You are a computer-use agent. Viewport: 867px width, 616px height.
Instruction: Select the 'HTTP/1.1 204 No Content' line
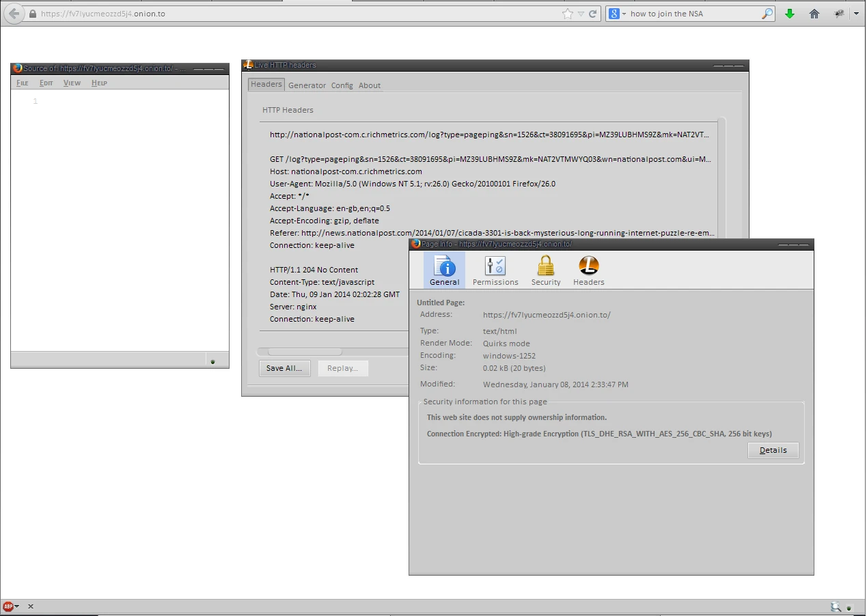[314, 270]
